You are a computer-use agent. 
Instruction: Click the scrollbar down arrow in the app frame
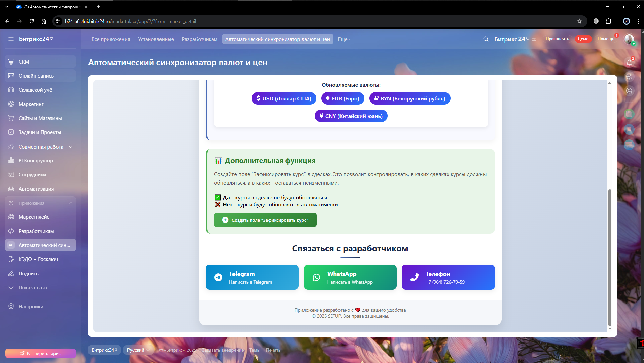coord(610,329)
